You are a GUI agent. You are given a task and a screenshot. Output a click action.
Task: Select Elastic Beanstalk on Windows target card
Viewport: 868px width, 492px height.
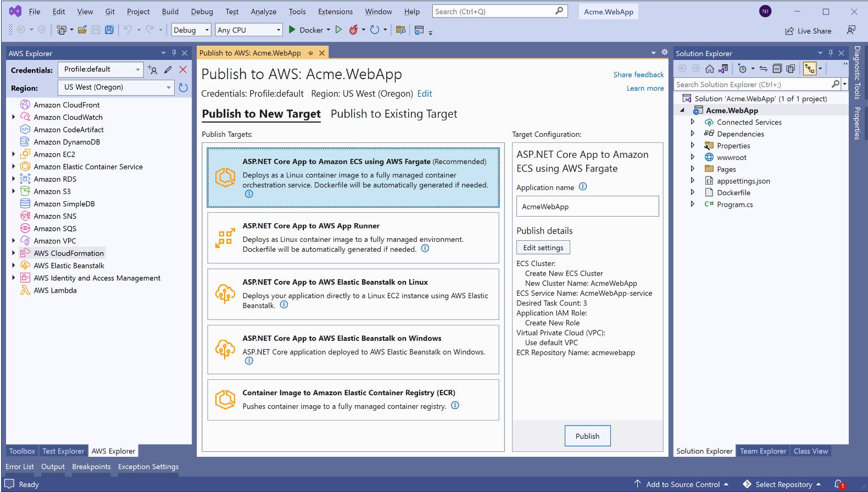tap(353, 349)
